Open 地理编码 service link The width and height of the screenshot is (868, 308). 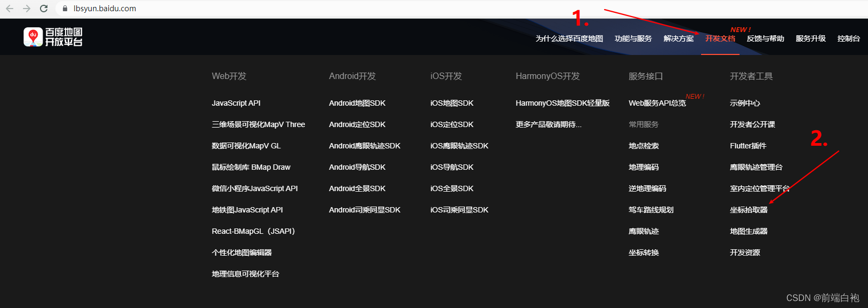pos(644,167)
